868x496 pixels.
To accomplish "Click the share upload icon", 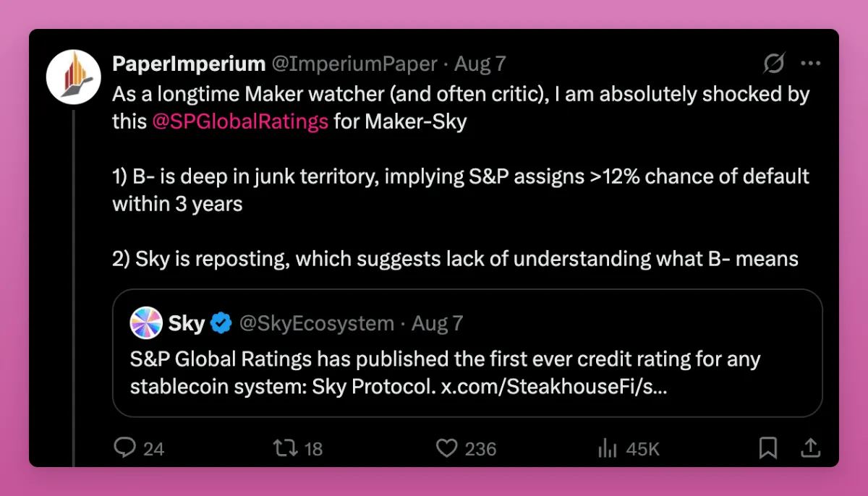I will [811, 448].
